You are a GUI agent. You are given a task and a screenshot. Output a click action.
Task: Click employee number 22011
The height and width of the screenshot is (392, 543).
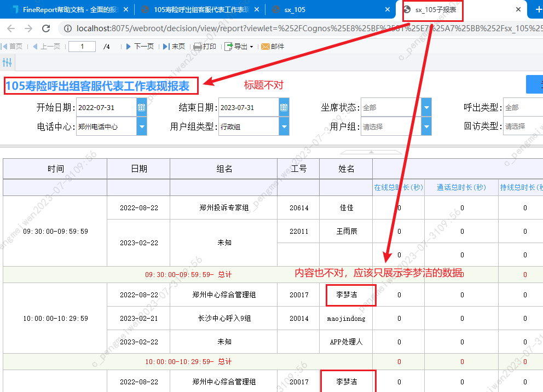(298, 232)
